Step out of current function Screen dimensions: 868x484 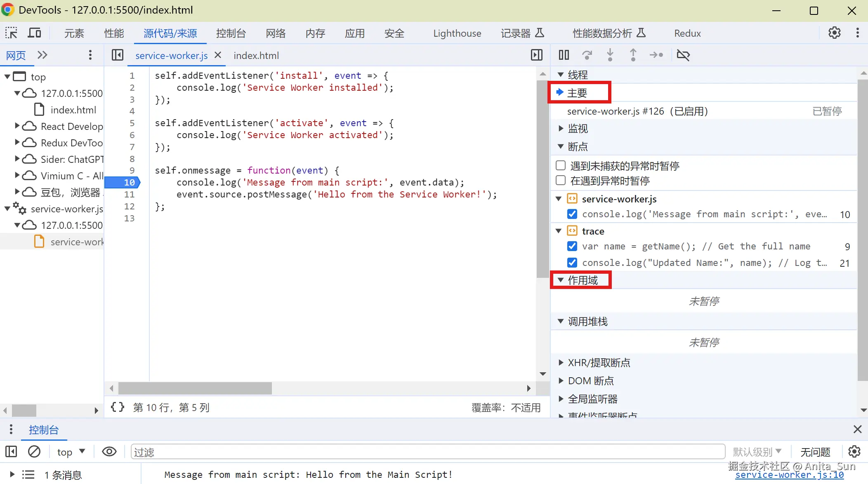(x=633, y=55)
